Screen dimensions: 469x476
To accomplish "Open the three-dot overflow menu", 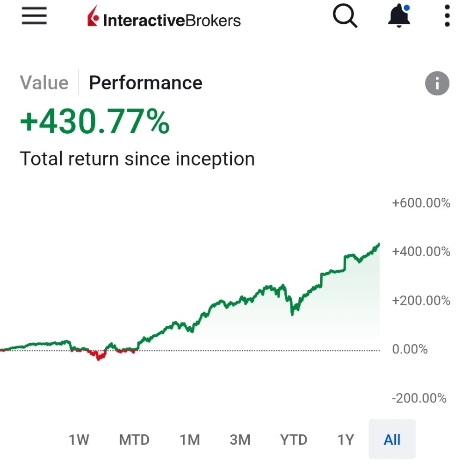I will pyautogui.click(x=447, y=16).
